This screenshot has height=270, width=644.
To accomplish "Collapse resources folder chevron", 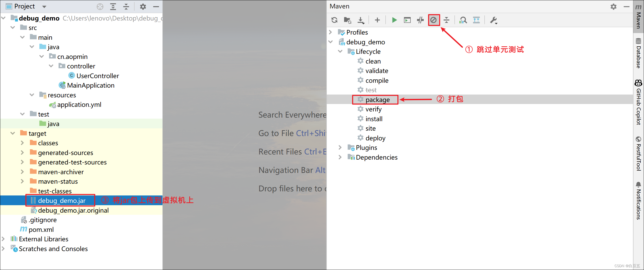I will [x=32, y=95].
